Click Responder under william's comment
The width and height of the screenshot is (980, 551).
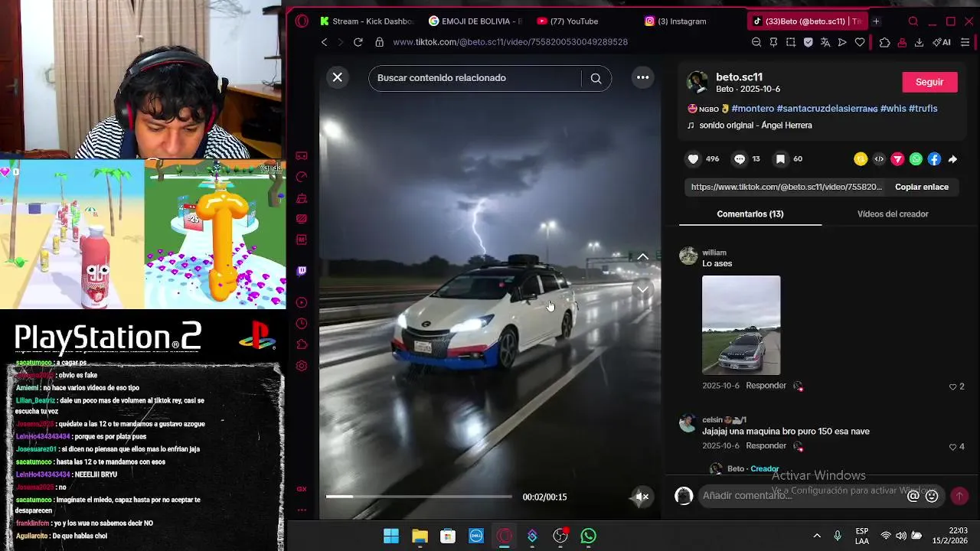[x=766, y=386]
